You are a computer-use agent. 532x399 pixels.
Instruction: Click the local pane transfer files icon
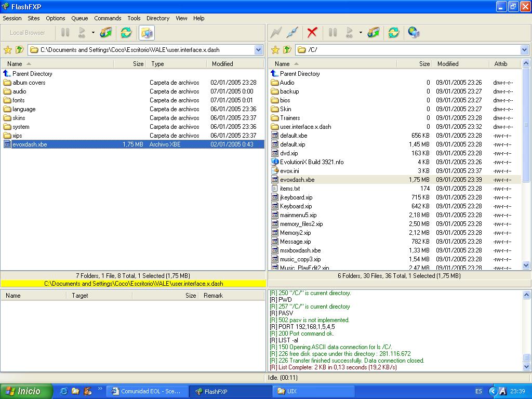tap(106, 33)
